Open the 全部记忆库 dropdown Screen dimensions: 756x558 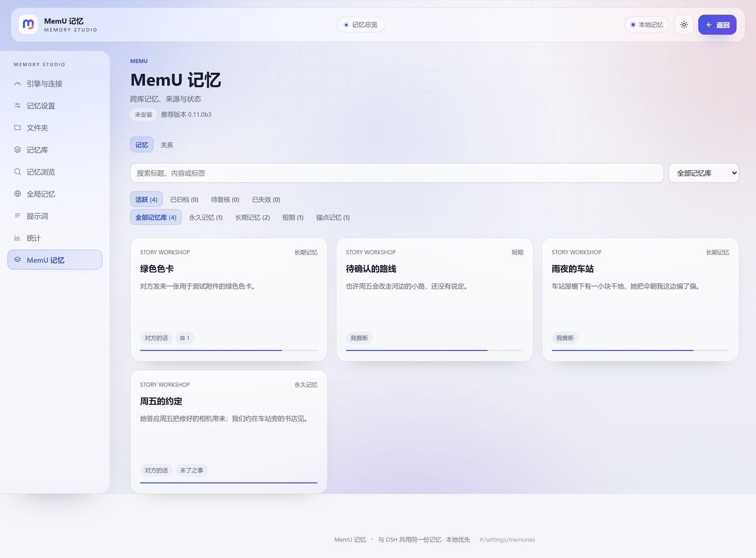704,173
